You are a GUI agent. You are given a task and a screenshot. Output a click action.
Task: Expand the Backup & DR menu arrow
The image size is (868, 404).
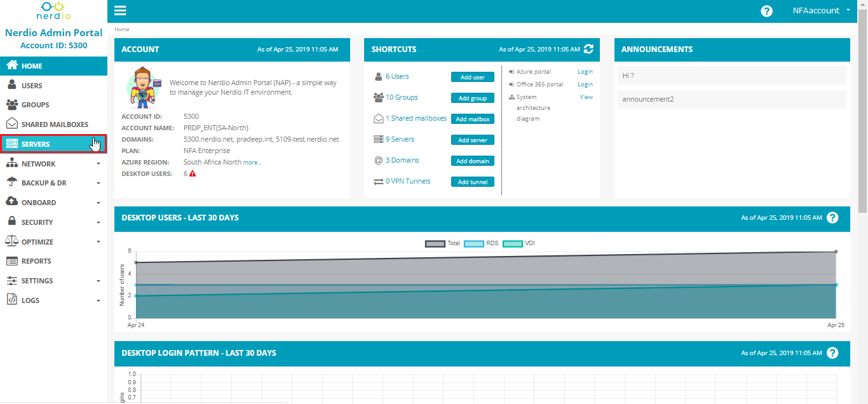click(x=98, y=184)
